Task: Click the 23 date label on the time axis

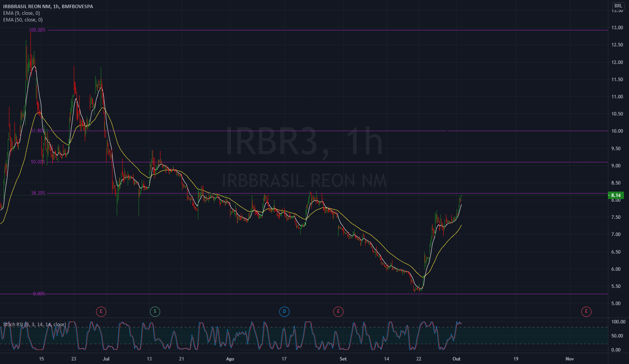Action: coord(74,359)
